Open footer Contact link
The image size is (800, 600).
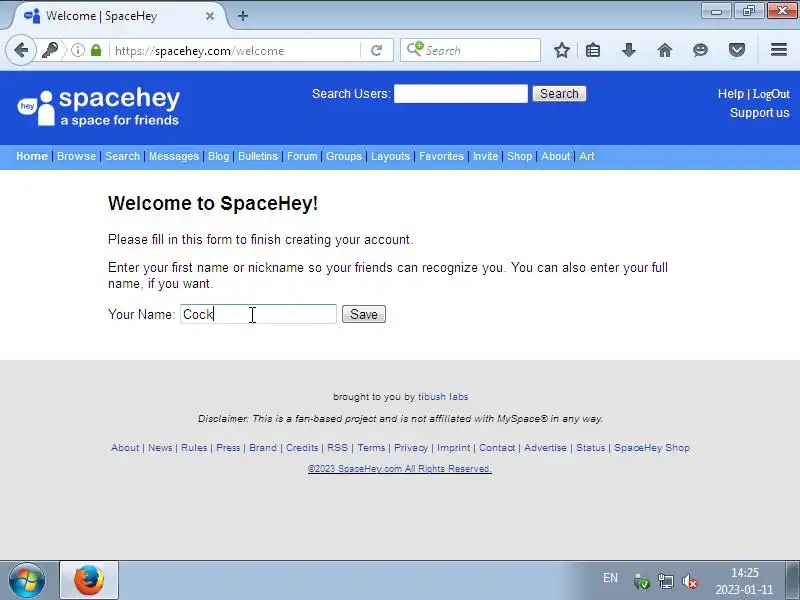(x=497, y=447)
